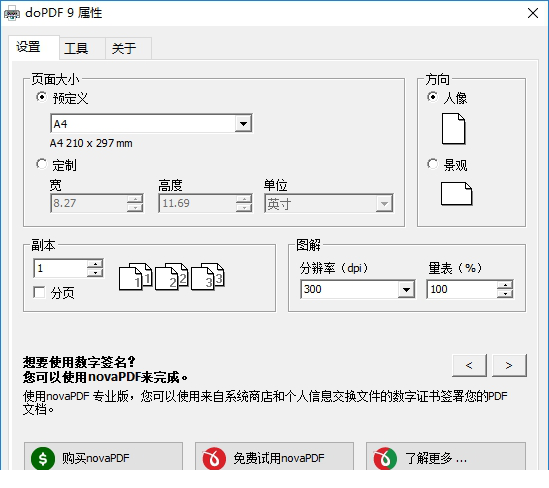Expand the 分辨率 dpi dropdown showing 300

point(406,289)
